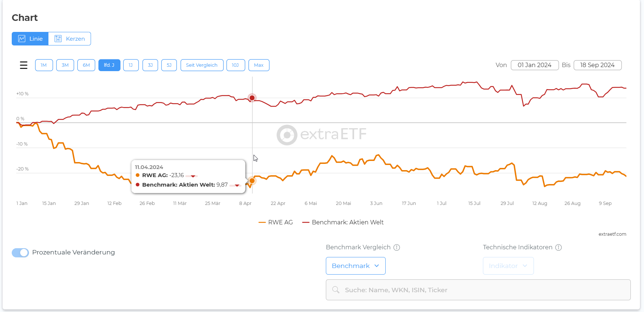
Task: Open the Von start date picker
Action: [534, 65]
